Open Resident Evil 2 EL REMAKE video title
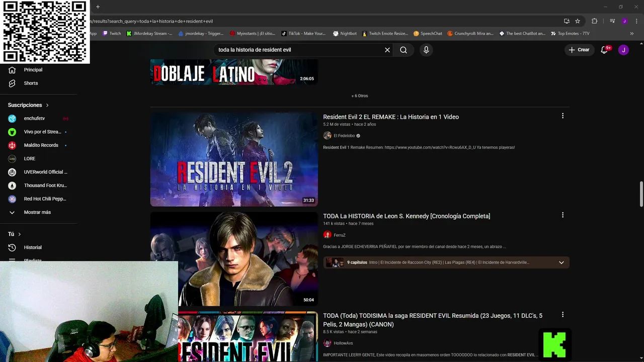644x362 pixels. point(391,117)
